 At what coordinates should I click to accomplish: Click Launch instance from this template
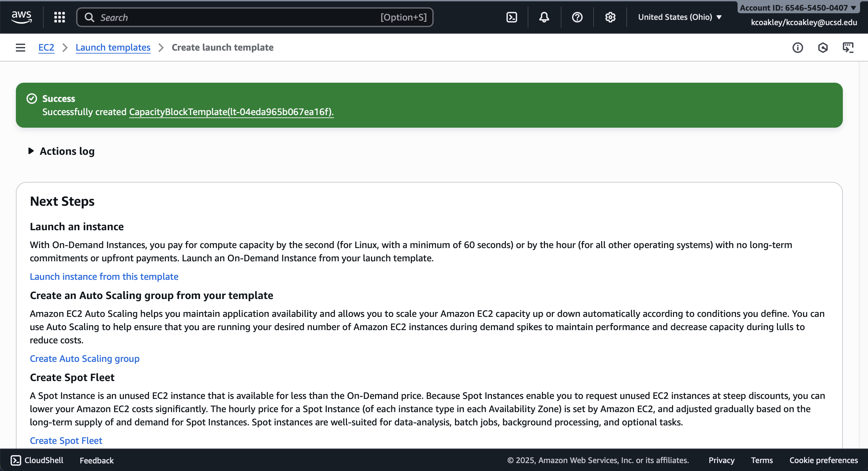coord(104,277)
